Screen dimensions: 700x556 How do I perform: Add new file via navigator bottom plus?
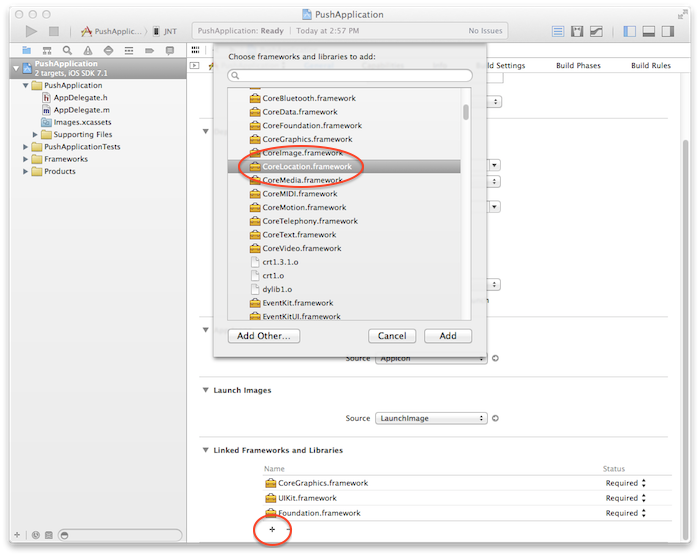[x=17, y=535]
